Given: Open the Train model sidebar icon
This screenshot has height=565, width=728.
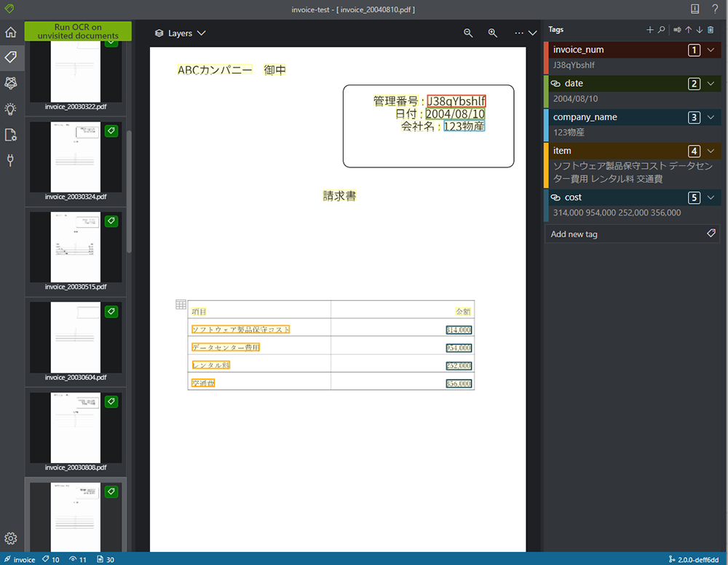Looking at the screenshot, I should [x=11, y=83].
